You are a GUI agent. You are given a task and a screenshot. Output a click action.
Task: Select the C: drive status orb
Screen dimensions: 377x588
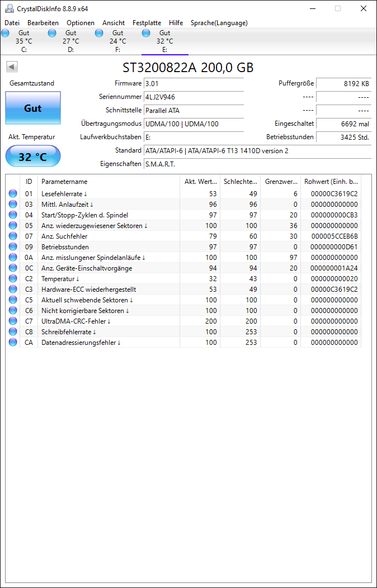(5, 33)
